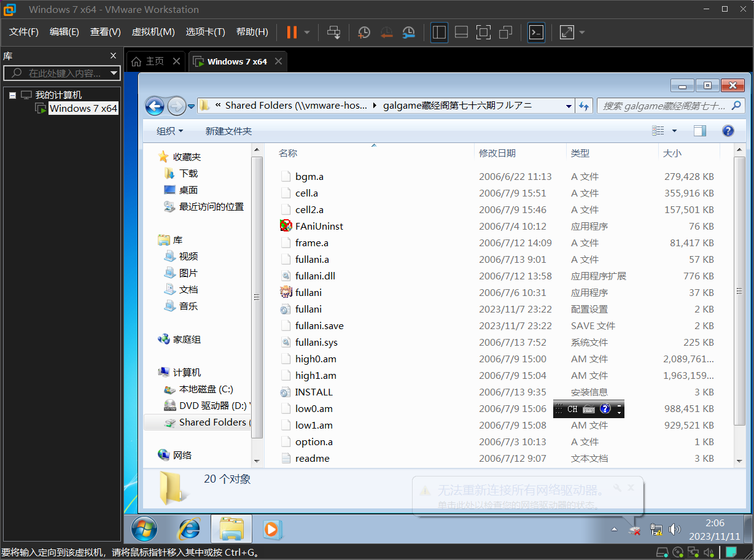
Task: Click the language bar help icon
Action: pyautogui.click(x=605, y=408)
